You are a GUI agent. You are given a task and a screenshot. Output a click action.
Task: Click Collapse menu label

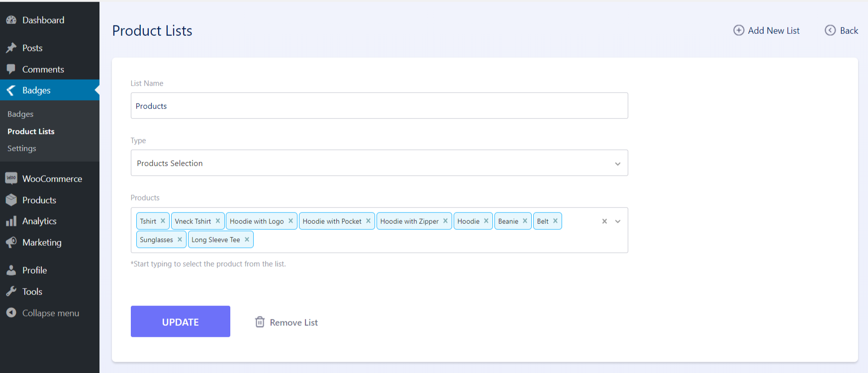(x=51, y=313)
